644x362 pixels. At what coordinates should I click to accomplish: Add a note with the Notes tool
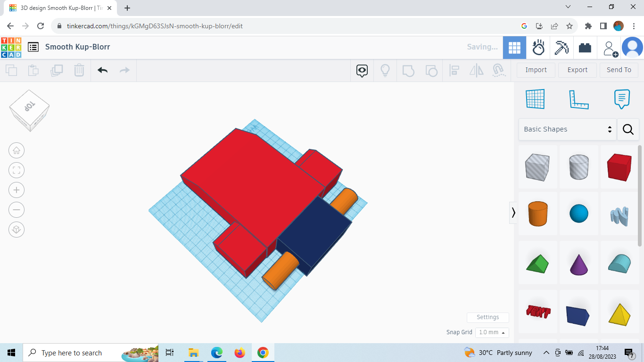pyautogui.click(x=621, y=99)
